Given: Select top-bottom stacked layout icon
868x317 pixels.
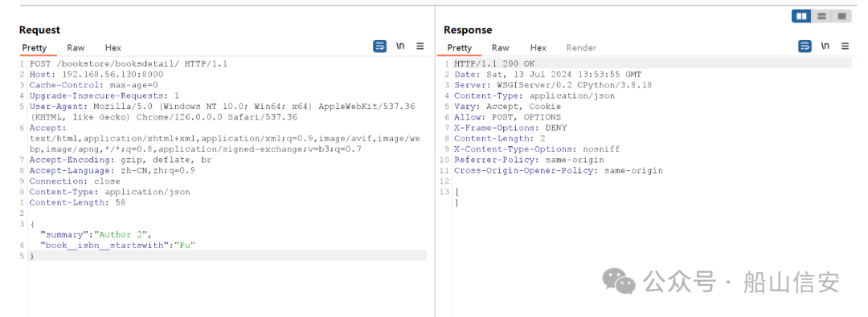Looking at the screenshot, I should [x=821, y=16].
